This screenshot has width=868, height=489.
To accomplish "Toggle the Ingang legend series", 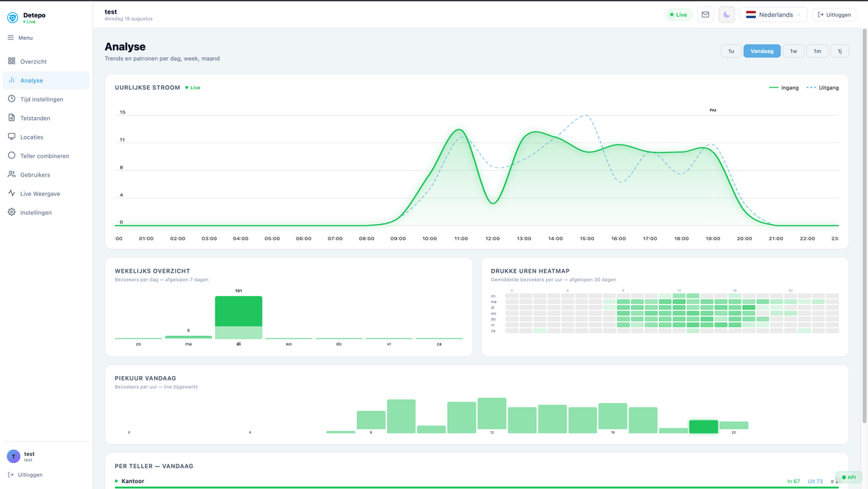I will click(783, 88).
